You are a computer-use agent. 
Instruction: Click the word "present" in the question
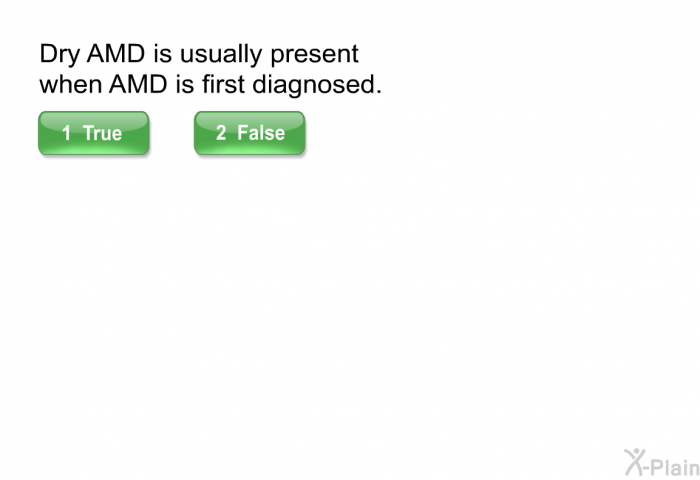[314, 55]
